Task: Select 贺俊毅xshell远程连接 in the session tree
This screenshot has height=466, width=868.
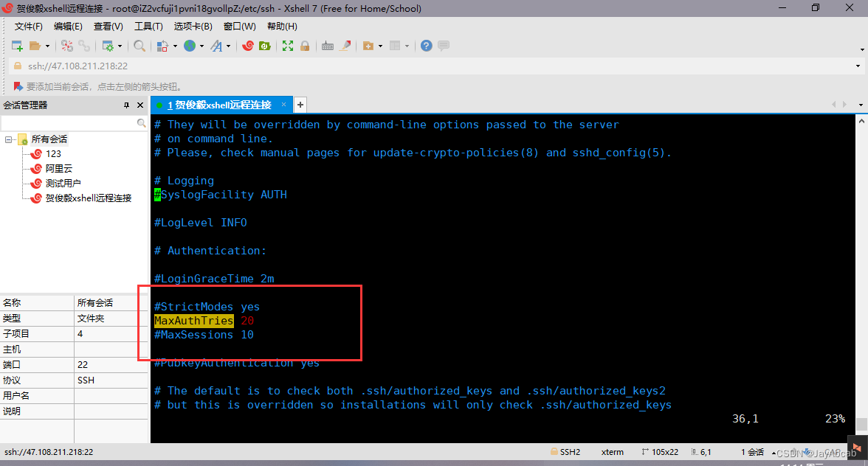Action: point(89,198)
